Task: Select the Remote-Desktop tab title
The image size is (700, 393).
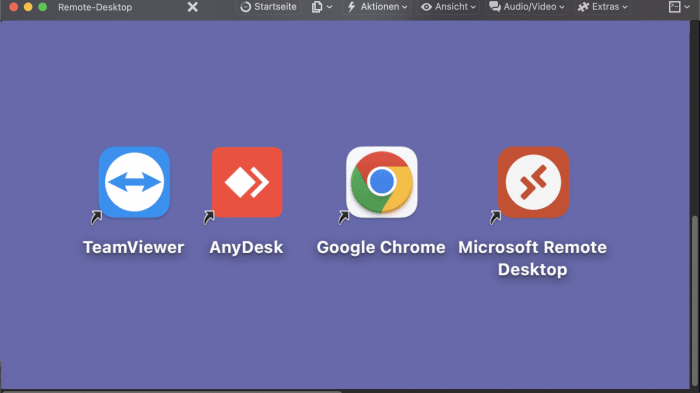Action: (x=95, y=7)
